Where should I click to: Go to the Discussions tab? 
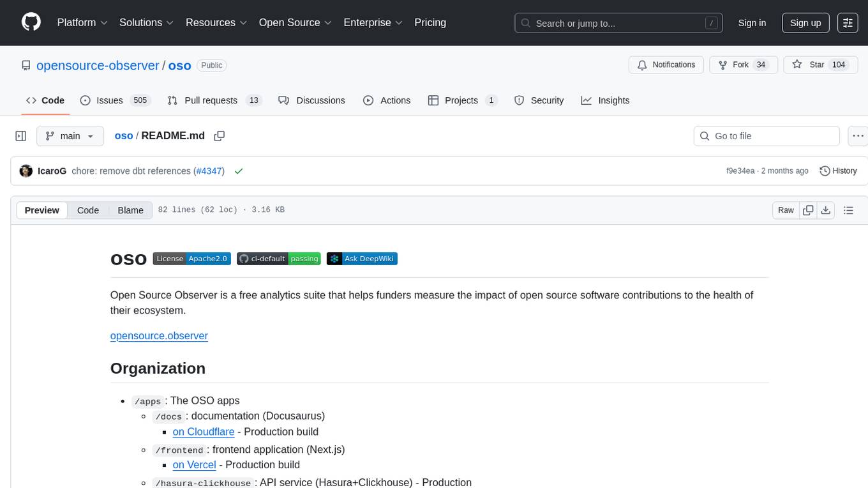click(x=312, y=100)
